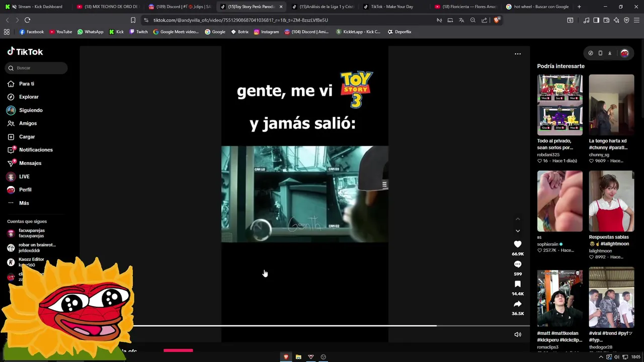The height and width of the screenshot is (362, 644).
Task: Mute the video with the speaker icon
Action: click(518, 334)
